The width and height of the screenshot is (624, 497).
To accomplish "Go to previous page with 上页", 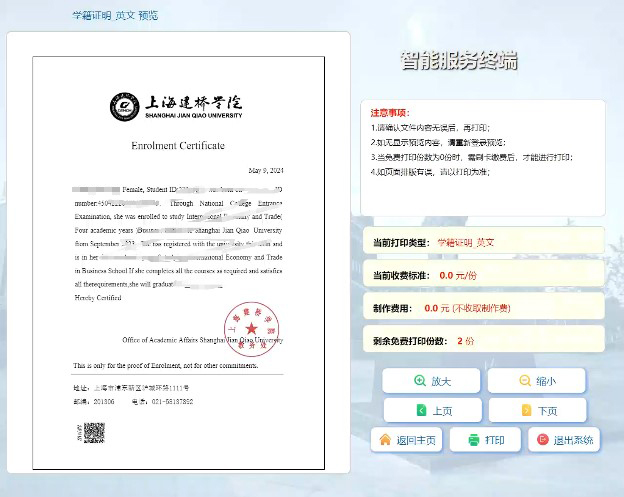I will [432, 410].
